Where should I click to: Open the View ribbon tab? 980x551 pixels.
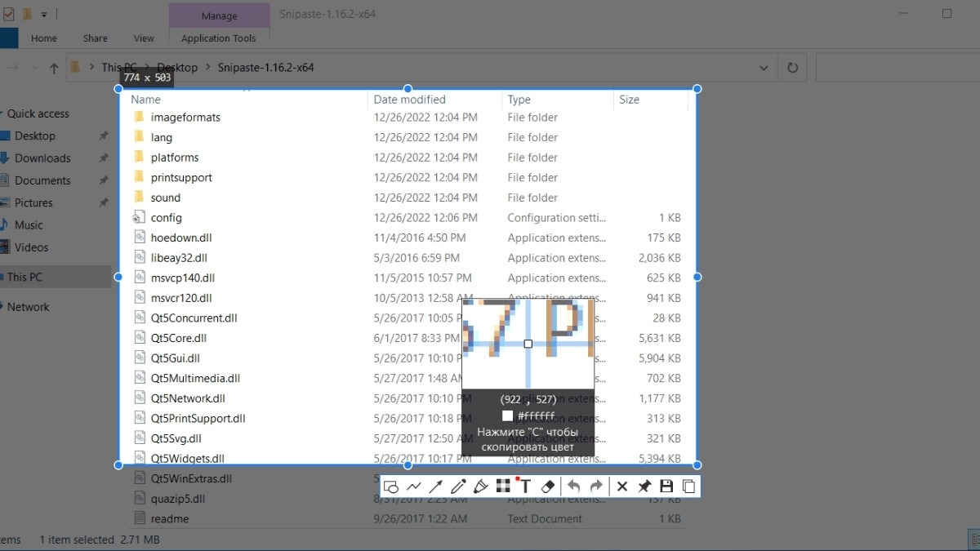pyautogui.click(x=144, y=38)
